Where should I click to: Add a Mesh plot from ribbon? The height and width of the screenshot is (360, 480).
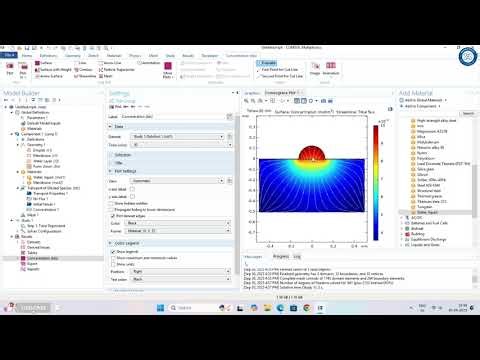point(106,76)
